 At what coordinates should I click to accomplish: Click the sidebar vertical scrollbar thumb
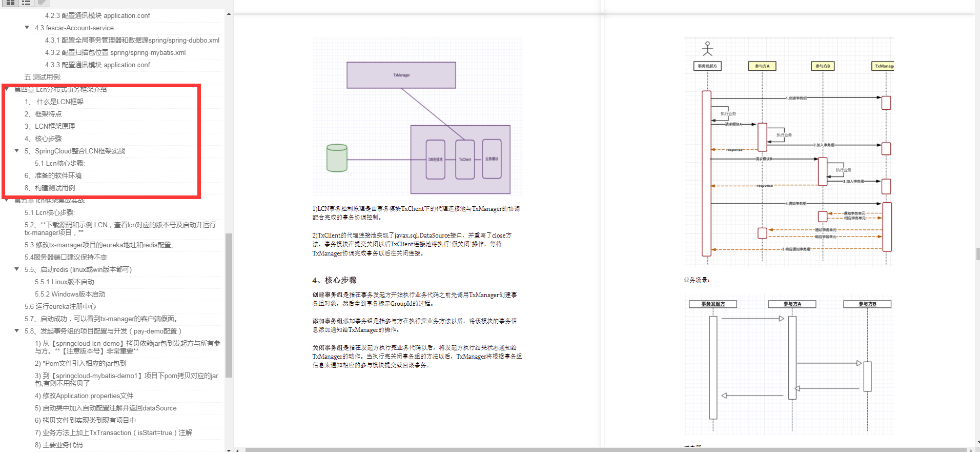[x=229, y=305]
